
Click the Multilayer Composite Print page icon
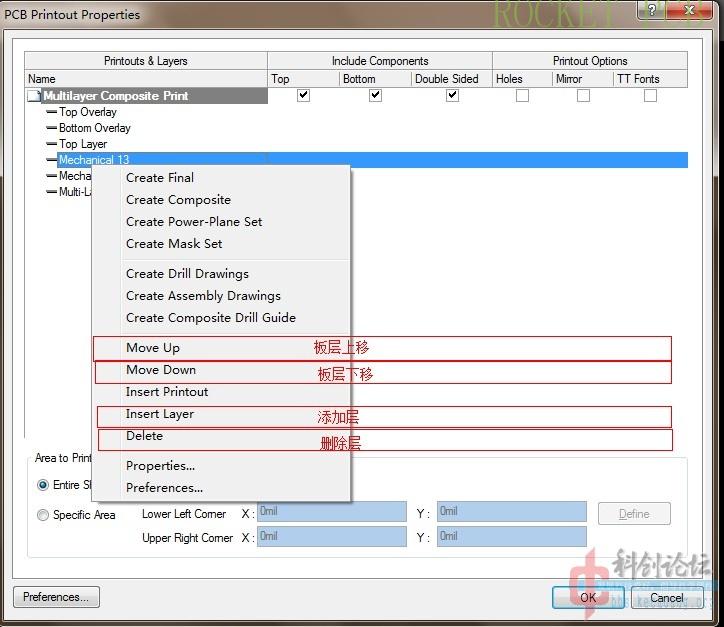[x=35, y=96]
